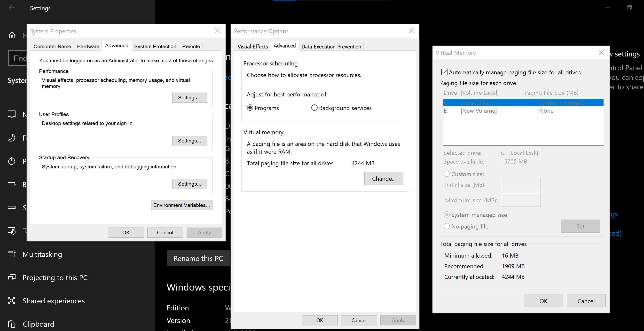644x331 pixels.
Task: Click Data Execution Prevention tab
Action: click(x=331, y=47)
